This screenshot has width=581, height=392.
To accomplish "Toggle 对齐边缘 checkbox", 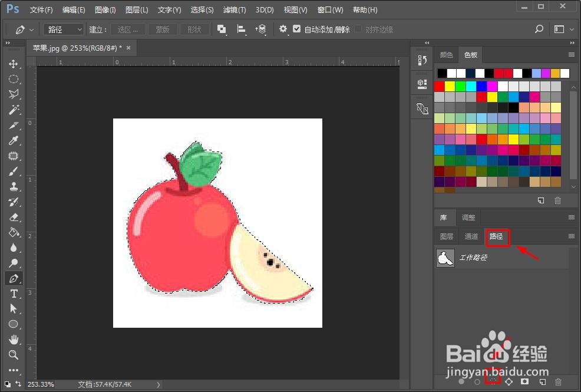I will (x=358, y=28).
